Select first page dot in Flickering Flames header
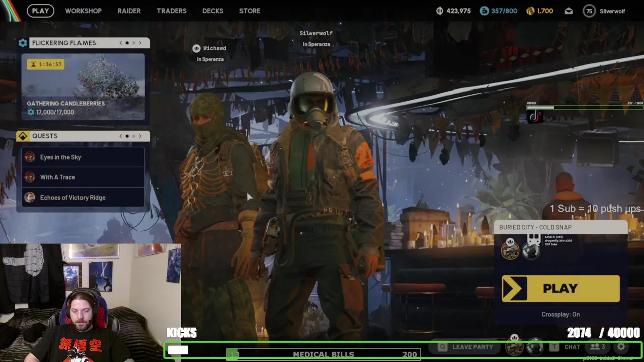644x362 pixels. [127, 43]
